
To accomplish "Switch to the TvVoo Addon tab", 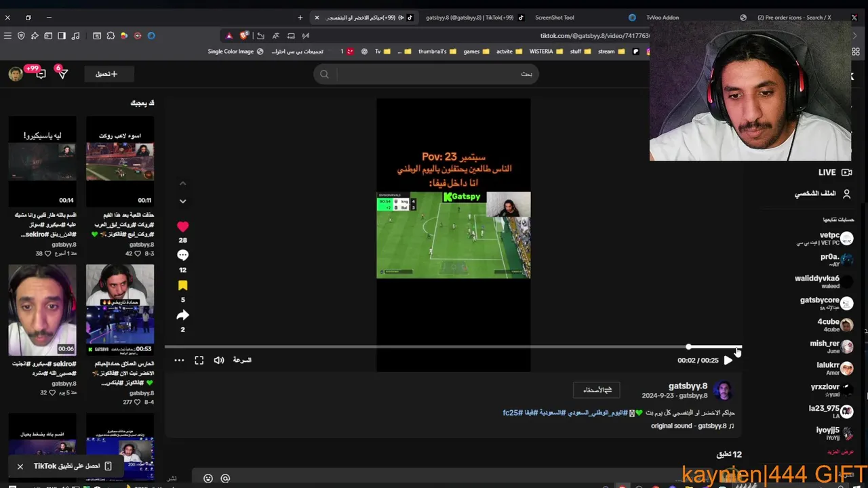I will pos(663,18).
